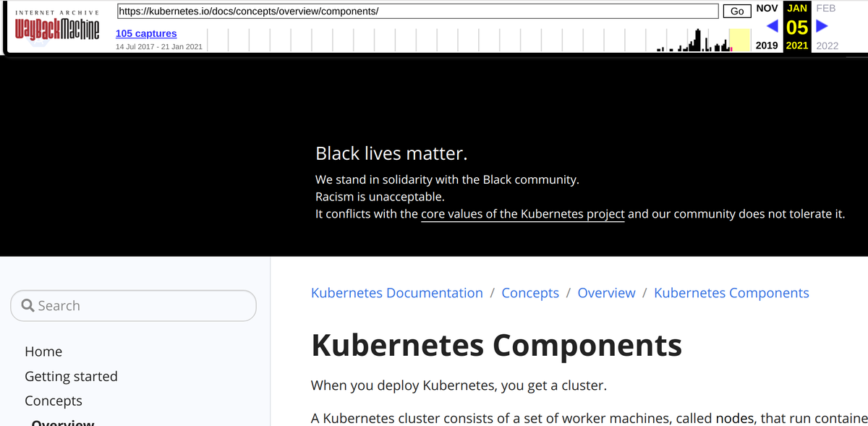Click Kubernetes Components breadcrumb
The image size is (868, 426).
(731, 293)
